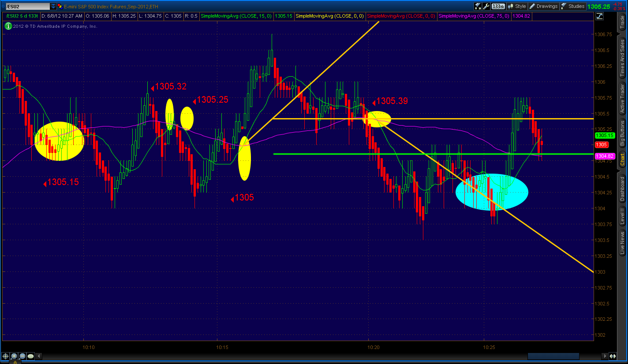Click the drawing-set oval icon at bottom-left

(31, 356)
